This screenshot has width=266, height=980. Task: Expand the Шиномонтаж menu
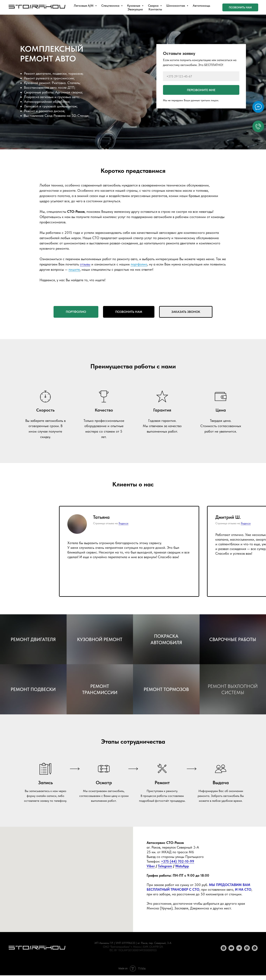coord(177,6)
